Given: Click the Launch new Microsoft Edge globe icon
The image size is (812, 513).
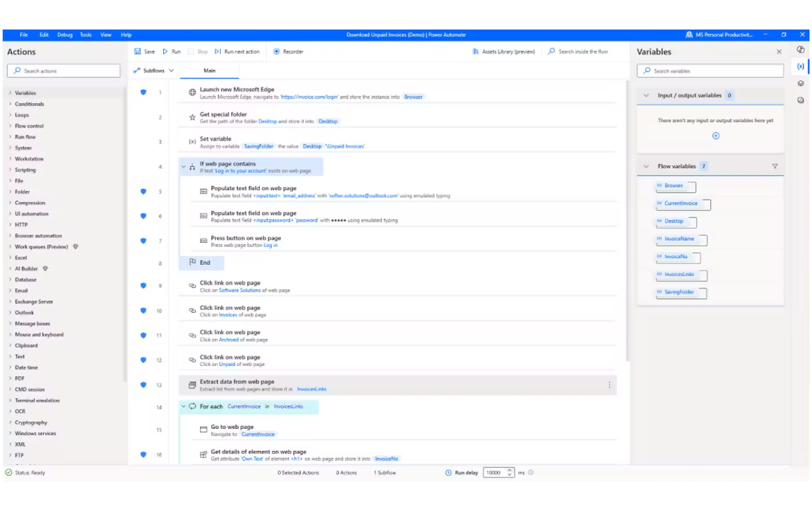Looking at the screenshot, I should 192,93.
